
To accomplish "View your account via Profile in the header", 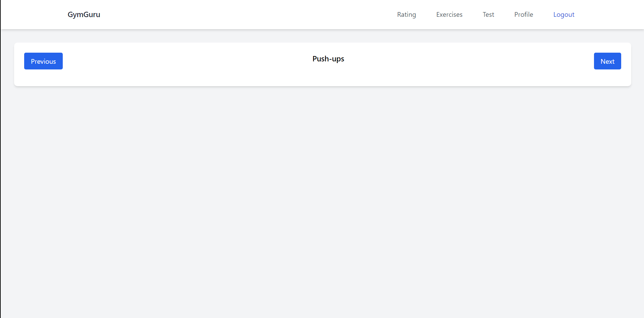I will click(x=524, y=14).
